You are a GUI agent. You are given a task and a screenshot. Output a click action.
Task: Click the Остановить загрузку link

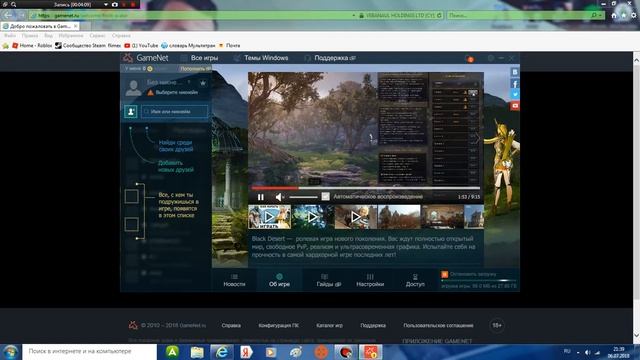coord(473,274)
